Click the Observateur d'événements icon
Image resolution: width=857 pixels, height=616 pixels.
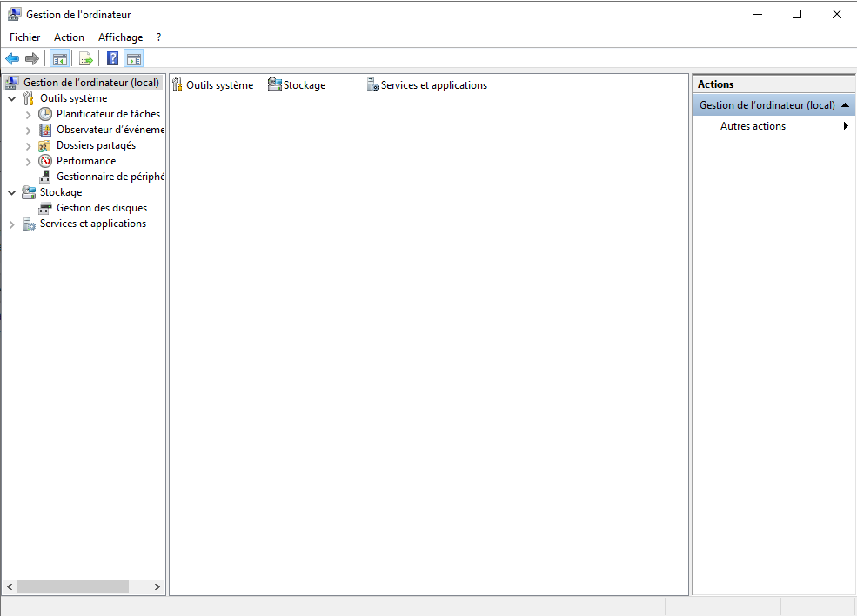[45, 130]
